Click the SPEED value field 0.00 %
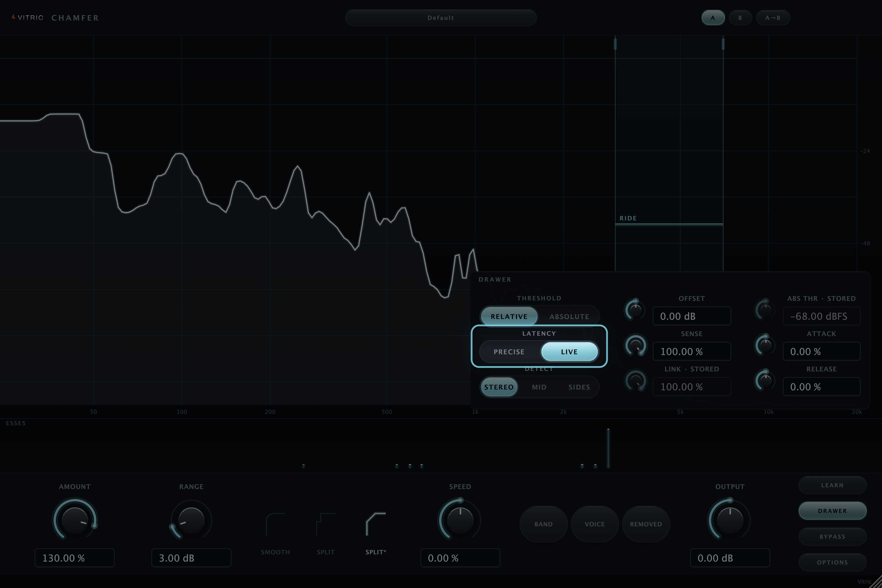Image resolution: width=882 pixels, height=588 pixels. 460,558
